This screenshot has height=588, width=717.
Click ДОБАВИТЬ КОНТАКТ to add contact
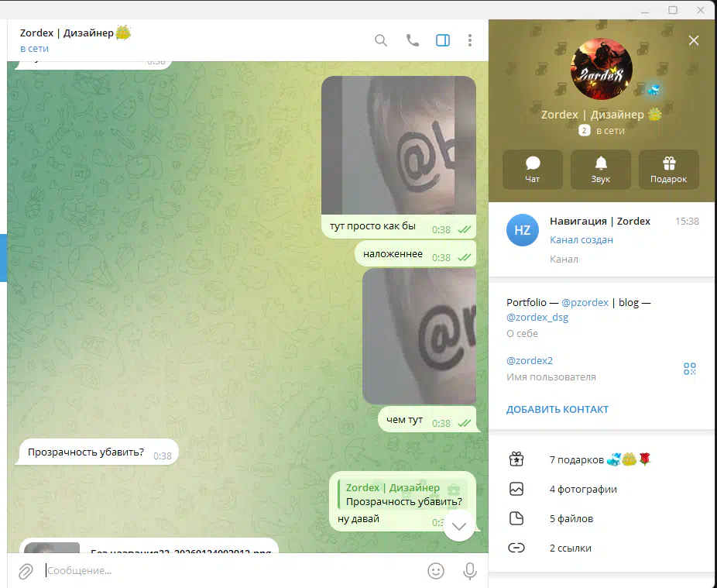pos(557,410)
